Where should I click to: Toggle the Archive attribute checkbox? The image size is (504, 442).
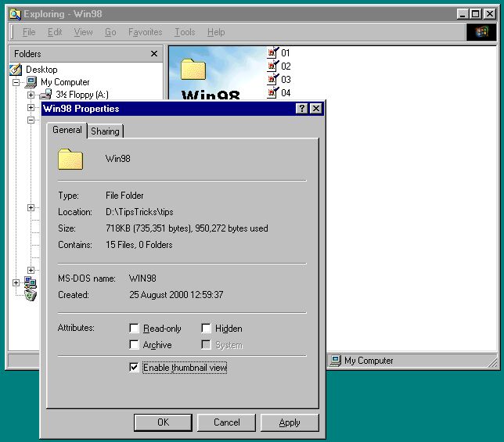[x=134, y=345]
